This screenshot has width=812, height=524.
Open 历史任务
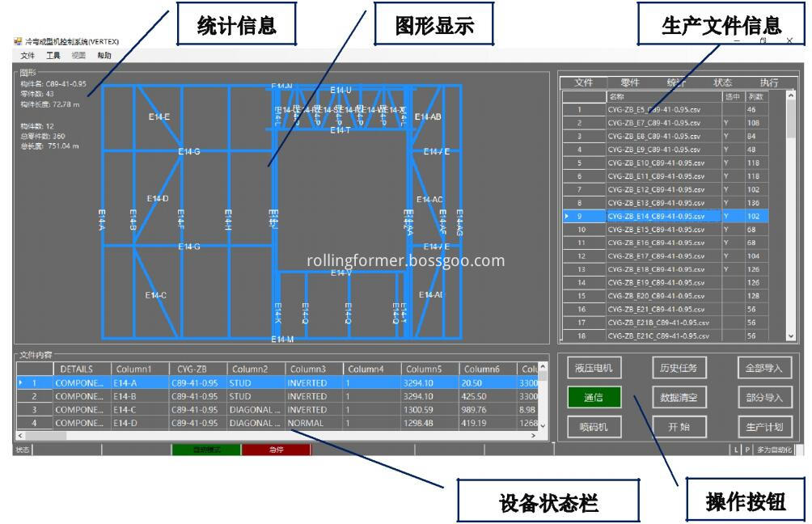(x=679, y=368)
